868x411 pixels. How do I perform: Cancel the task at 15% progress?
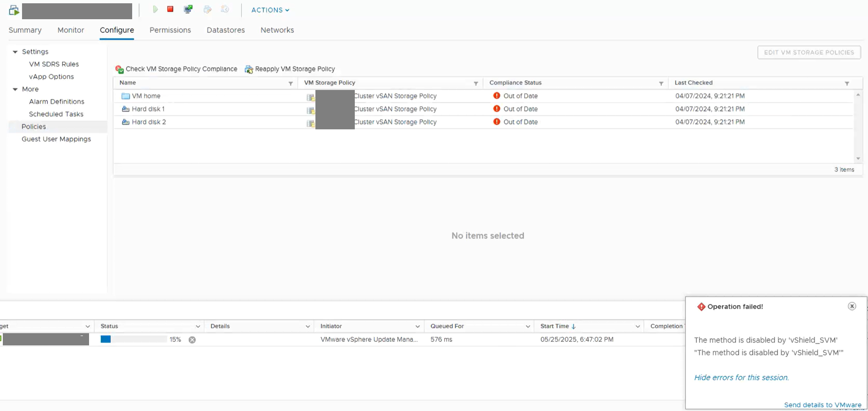pos(192,340)
